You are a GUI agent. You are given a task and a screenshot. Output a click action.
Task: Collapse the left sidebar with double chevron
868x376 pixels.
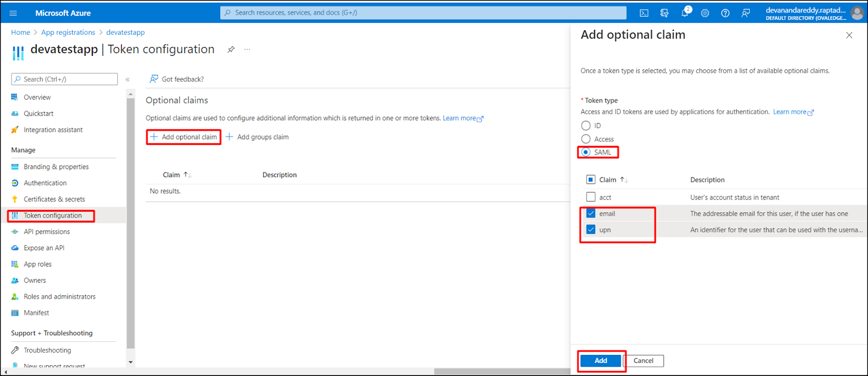(127, 80)
